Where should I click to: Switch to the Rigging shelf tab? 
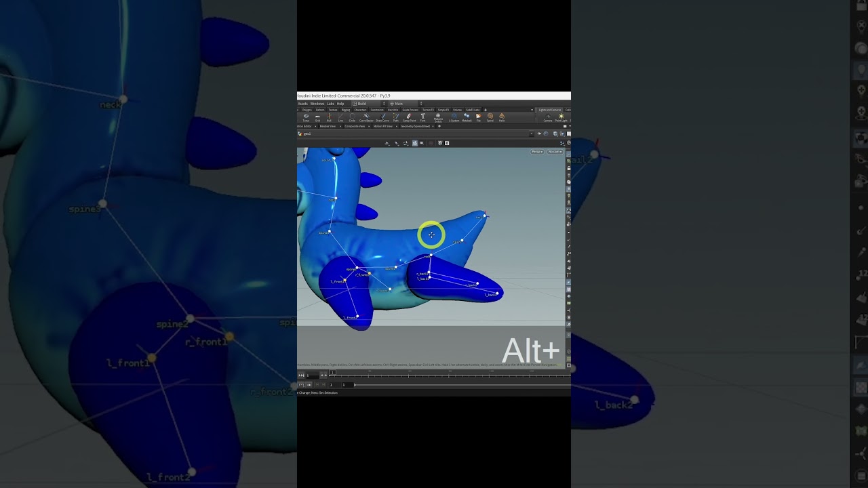[x=346, y=110]
